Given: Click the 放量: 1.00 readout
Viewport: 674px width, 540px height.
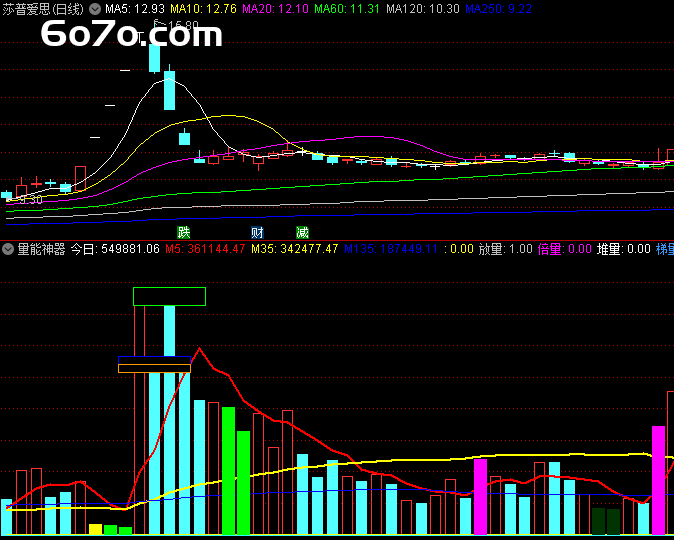Looking at the screenshot, I should (x=506, y=249).
